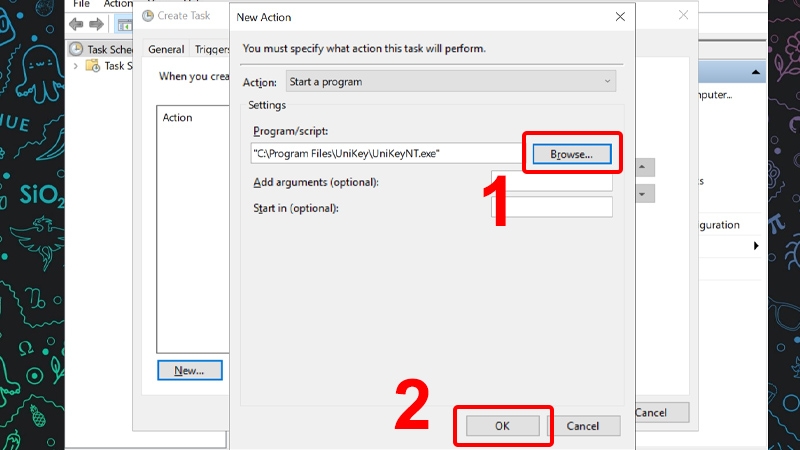Screen dimensions: 800x450
Task: Open the Action type dropdown
Action: (x=450, y=81)
